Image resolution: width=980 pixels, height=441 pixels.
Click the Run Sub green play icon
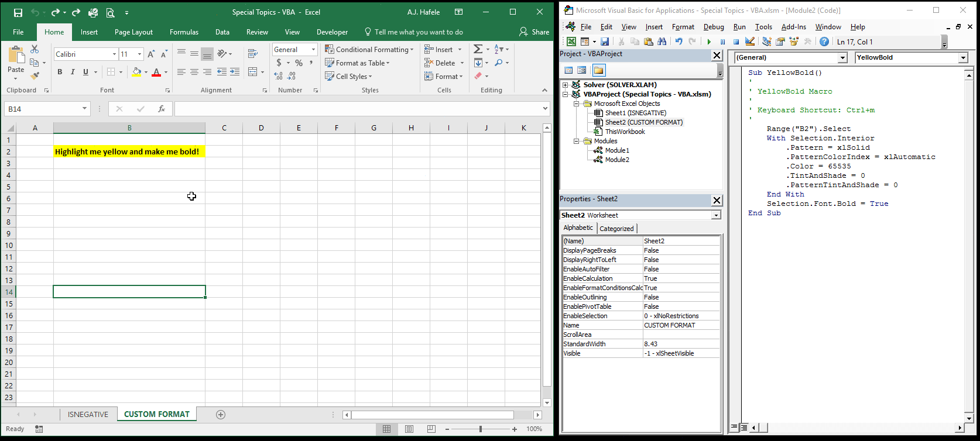click(x=709, y=42)
